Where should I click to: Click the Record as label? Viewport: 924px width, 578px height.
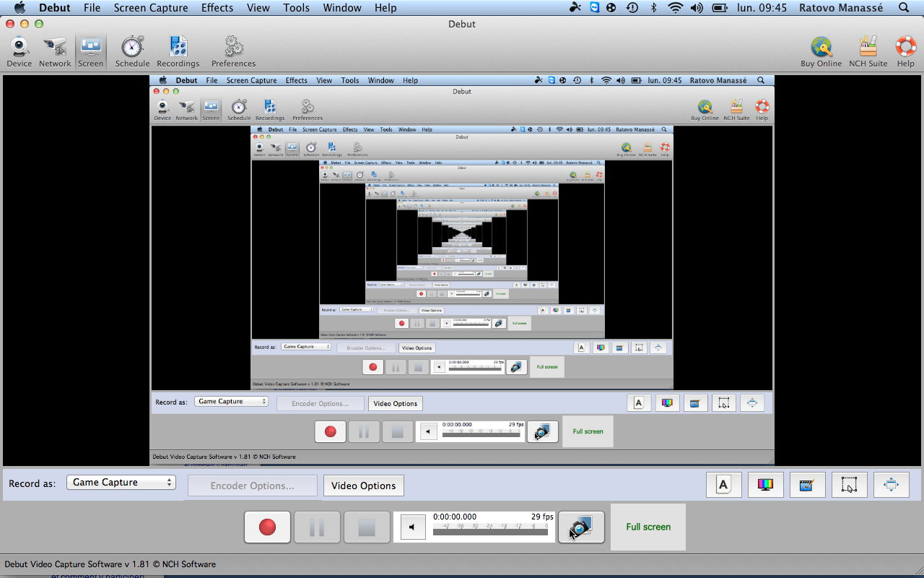[32, 483]
